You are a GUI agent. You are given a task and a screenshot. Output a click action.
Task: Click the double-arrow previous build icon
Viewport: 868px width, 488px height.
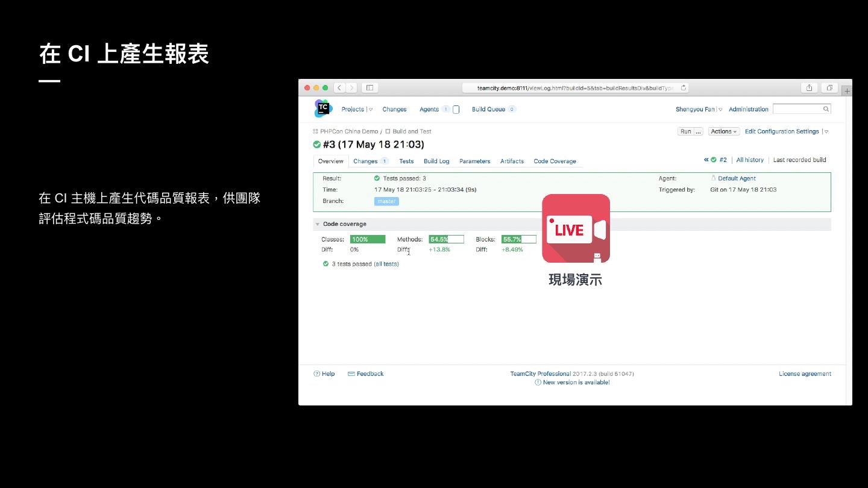pos(706,160)
